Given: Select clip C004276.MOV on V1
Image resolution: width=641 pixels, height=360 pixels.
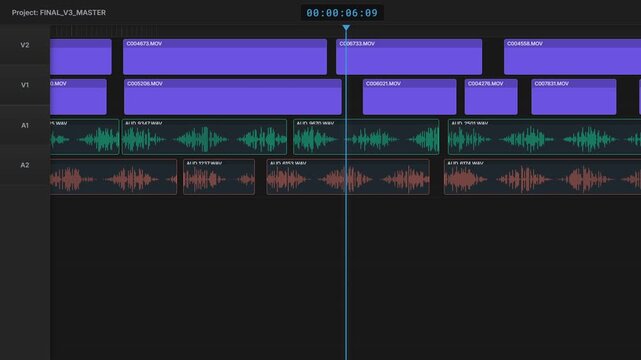Looking at the screenshot, I should (x=491, y=97).
